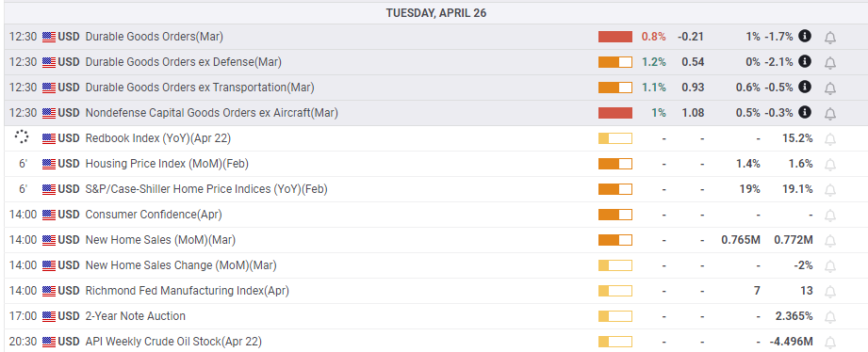Click the Tuesday, April 26 date header
The height and width of the screenshot is (352, 868).
436,13
